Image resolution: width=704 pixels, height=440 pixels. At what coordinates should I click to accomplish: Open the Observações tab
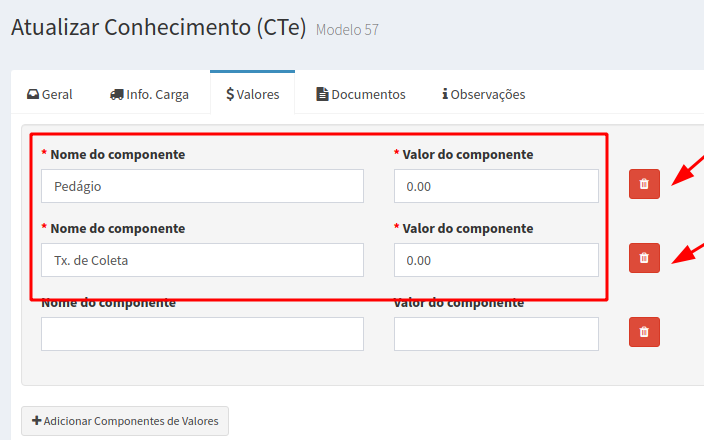[x=484, y=95]
